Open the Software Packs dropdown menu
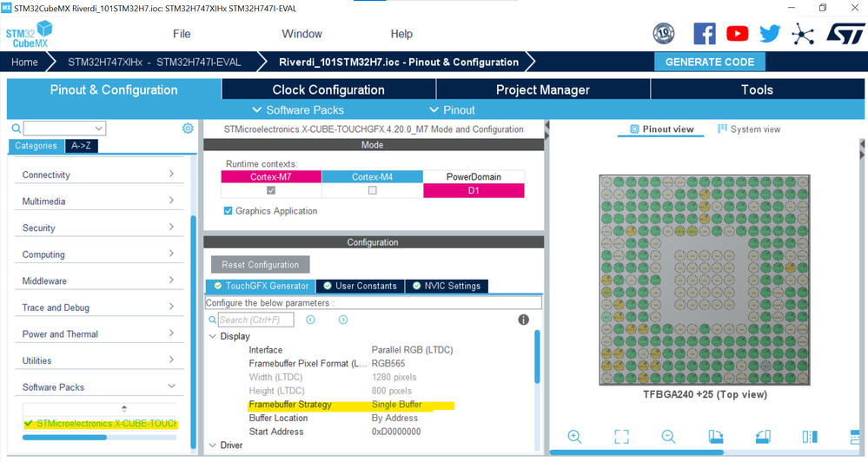This screenshot has height=462, width=868. [298, 110]
